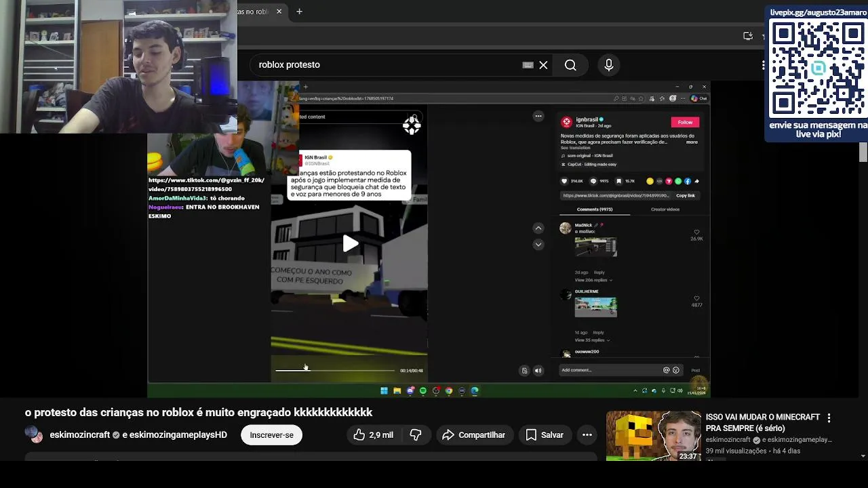The width and height of the screenshot is (868, 488).
Task: Open Google Chrome from the taskbar
Action: point(449,391)
